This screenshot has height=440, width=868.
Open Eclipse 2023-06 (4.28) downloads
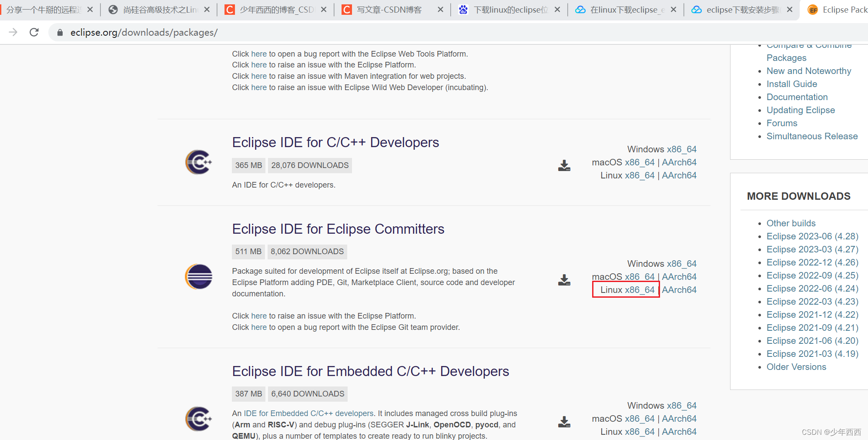(x=812, y=236)
